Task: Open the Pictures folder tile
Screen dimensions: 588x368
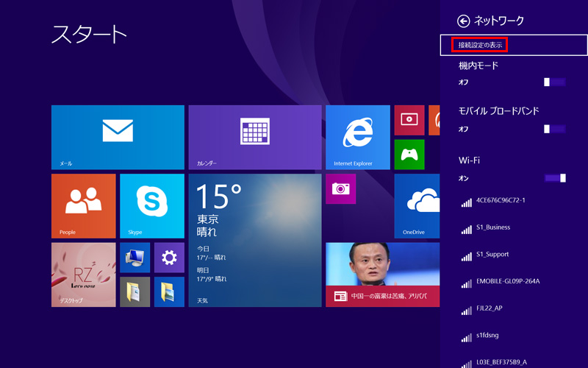Action: pos(169,291)
